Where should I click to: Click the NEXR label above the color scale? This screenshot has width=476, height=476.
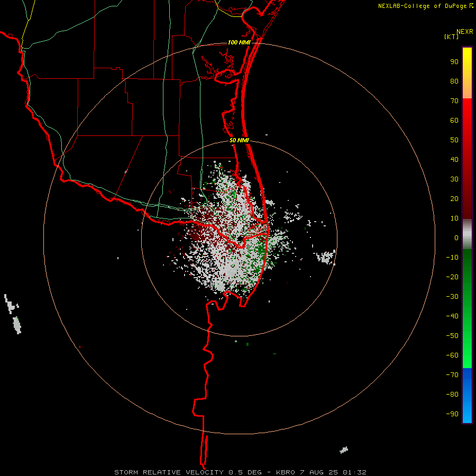pos(464,32)
